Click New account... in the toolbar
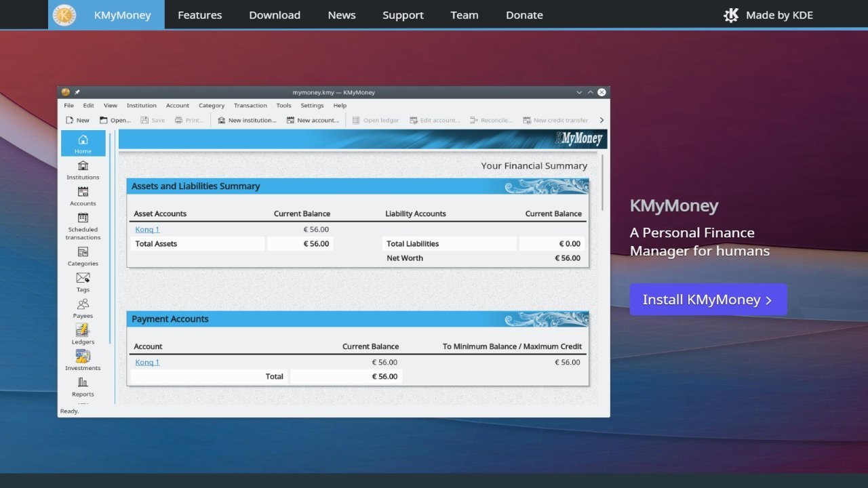 click(313, 120)
